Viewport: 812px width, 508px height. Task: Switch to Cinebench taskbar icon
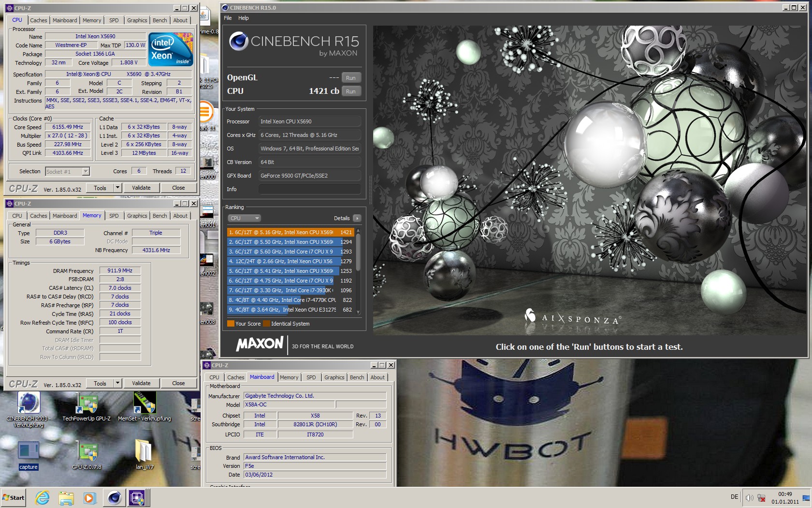[115, 497]
